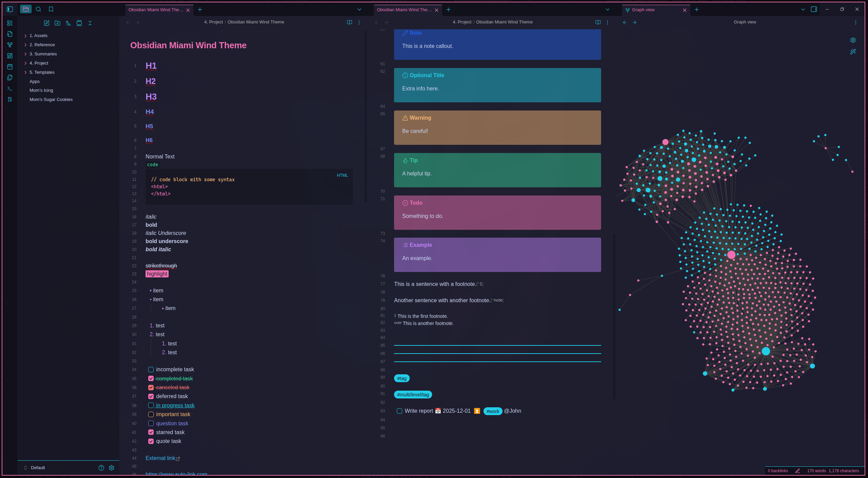Open the help question mark icon
This screenshot has height=478, width=868.
(x=101, y=468)
